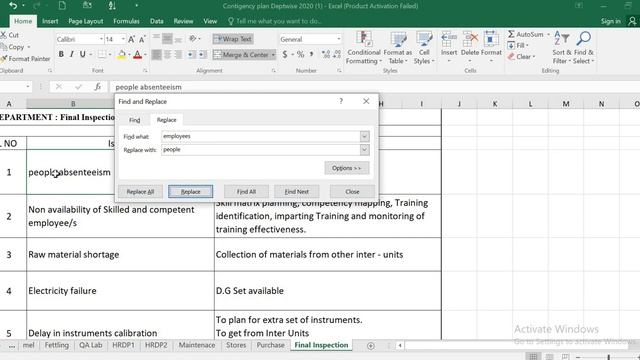This screenshot has width=640, height=360.
Task: Toggle Italic formatting
Action: coord(72,54)
